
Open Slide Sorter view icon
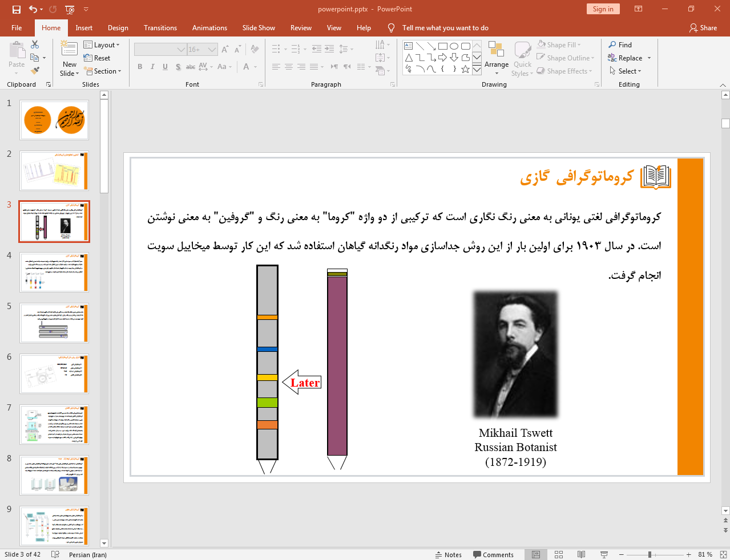[x=559, y=554]
